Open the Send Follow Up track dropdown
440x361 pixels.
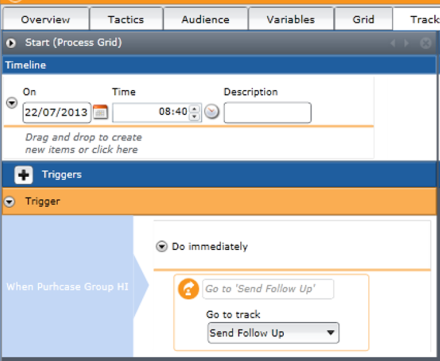[273, 333]
